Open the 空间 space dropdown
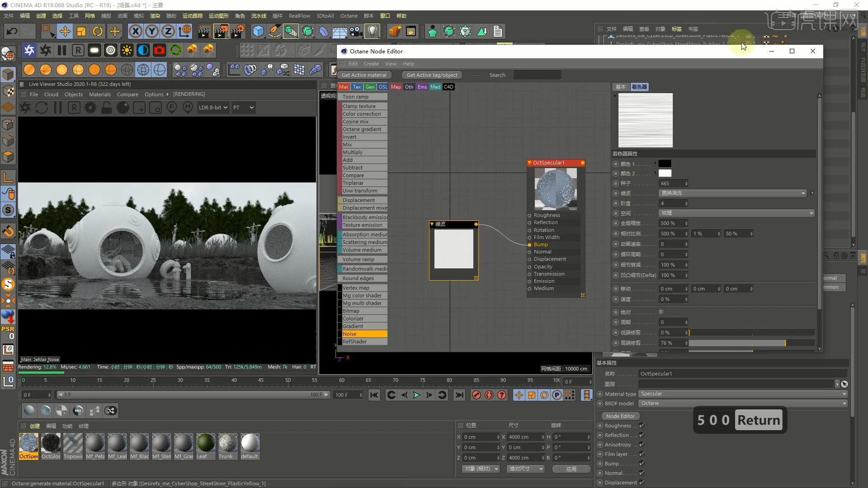Screen dimensions: 868x488 pyautogui.click(x=736, y=213)
